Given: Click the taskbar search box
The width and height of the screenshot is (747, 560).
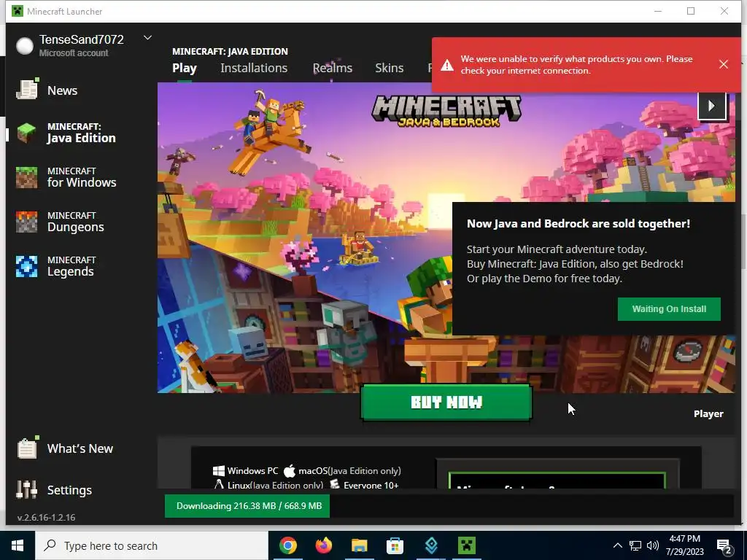Looking at the screenshot, I should 152,545.
